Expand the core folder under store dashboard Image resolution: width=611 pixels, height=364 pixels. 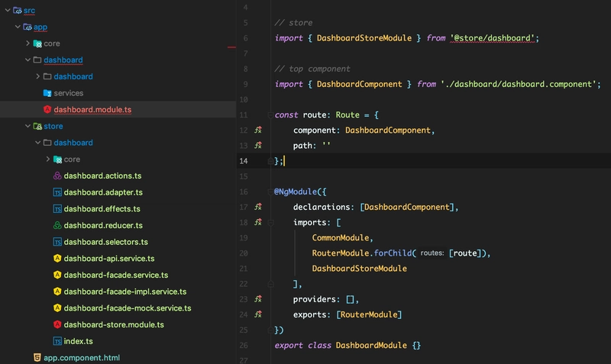tap(48, 159)
